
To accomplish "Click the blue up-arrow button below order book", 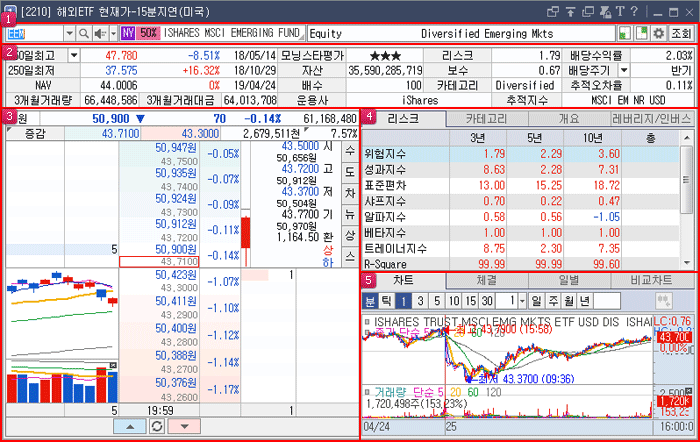I will 130,426.
